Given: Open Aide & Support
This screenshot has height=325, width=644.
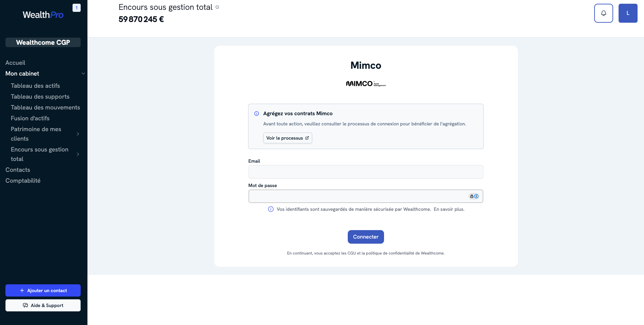Looking at the screenshot, I should [43, 305].
